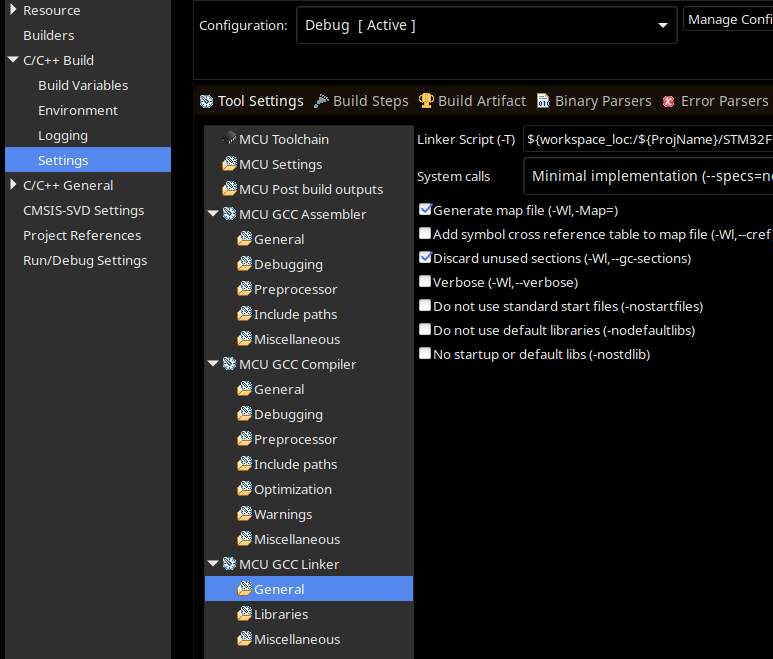Click the MCU Toolchain chip icon
The width and height of the screenshot is (773, 659).
click(x=229, y=139)
